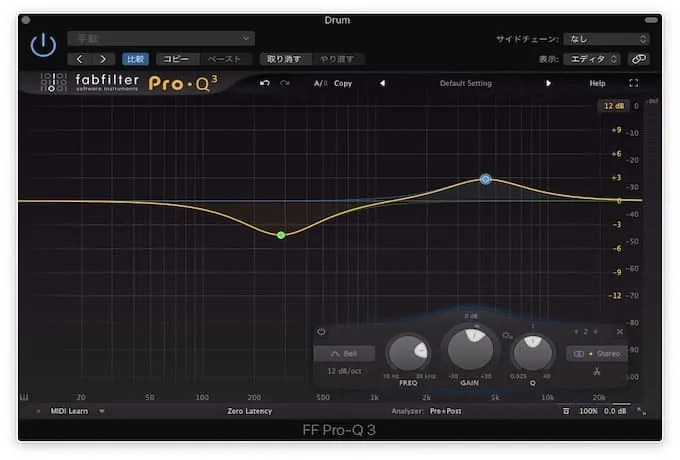The height and width of the screenshot is (460, 680).
Task: Click the やり直す redo button
Action: pyautogui.click(x=337, y=59)
